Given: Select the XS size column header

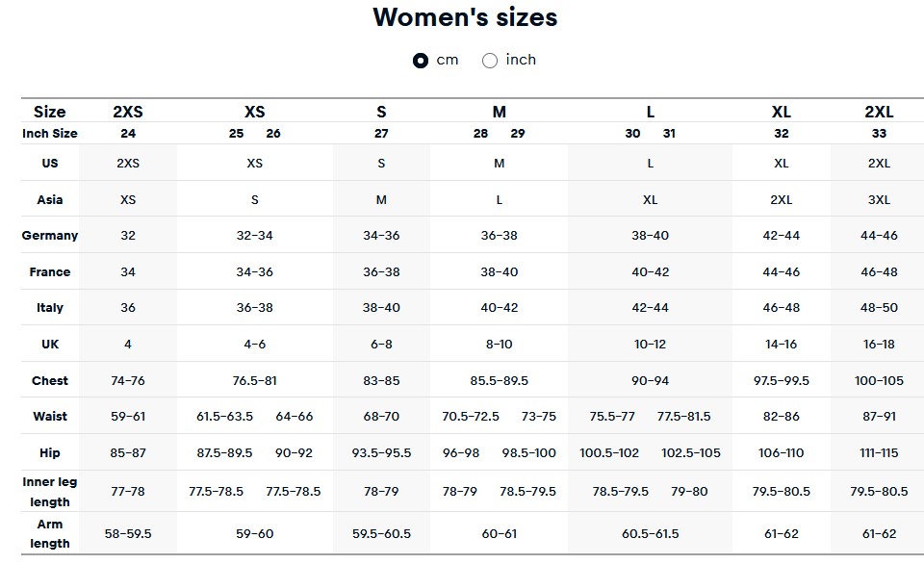Looking at the screenshot, I should click(254, 112).
